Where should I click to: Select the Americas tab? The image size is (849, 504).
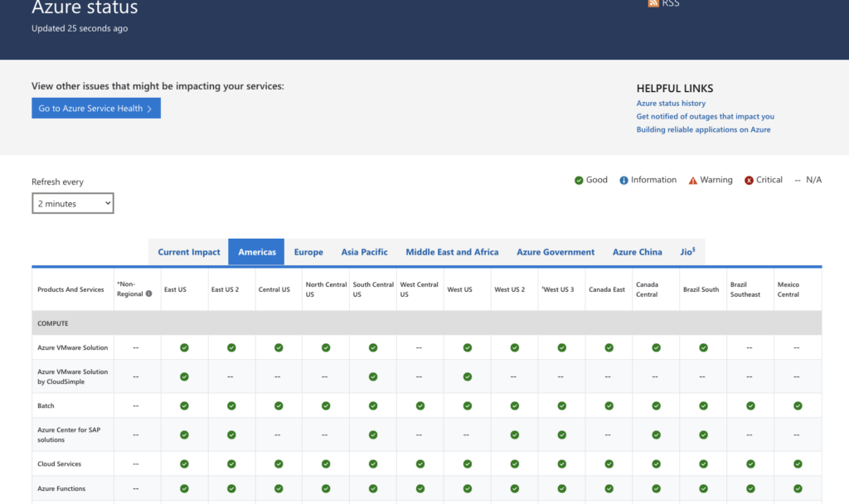click(257, 252)
